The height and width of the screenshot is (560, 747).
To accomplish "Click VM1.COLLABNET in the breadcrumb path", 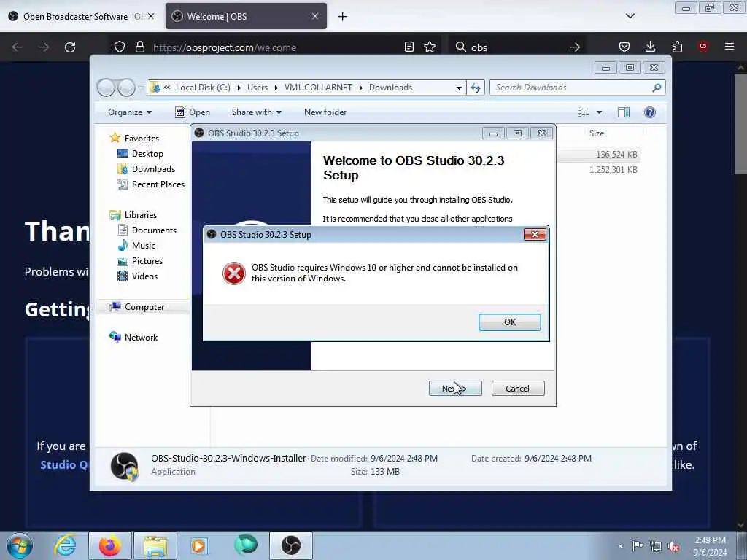I will coord(318,87).
